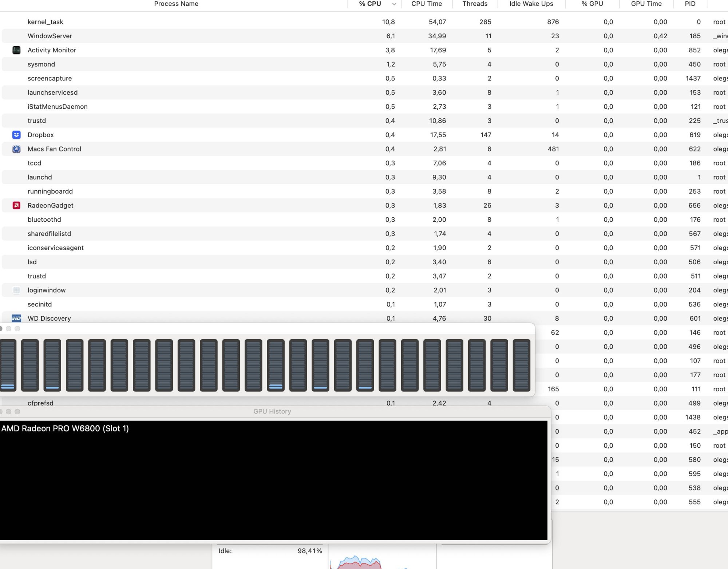
Task: Sort by GPU Time column header
Action: (646, 4)
